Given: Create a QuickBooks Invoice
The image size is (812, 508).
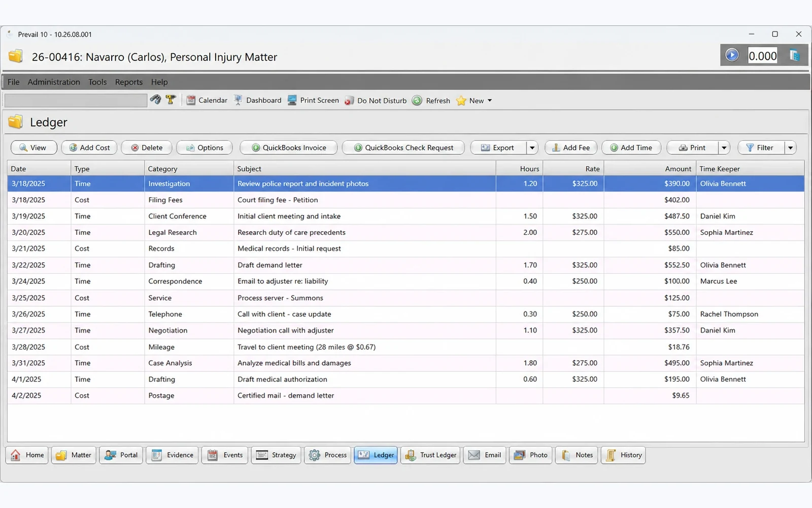Looking at the screenshot, I should click(x=289, y=147).
